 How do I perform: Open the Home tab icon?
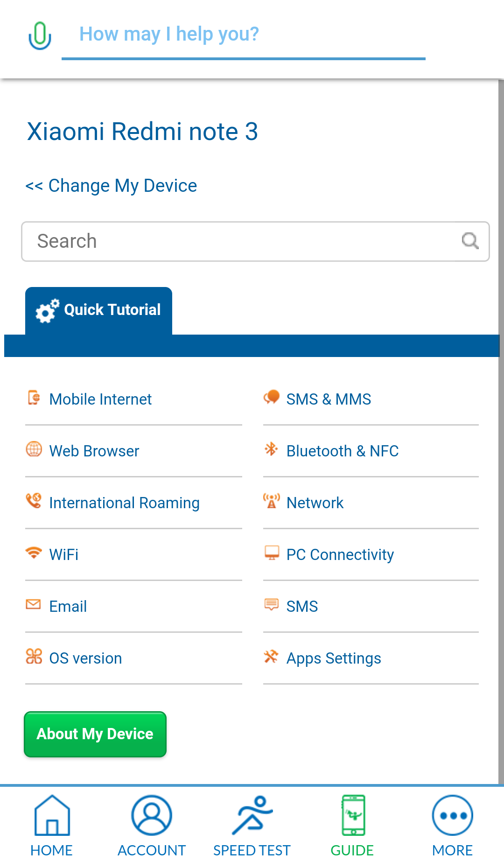tap(52, 815)
